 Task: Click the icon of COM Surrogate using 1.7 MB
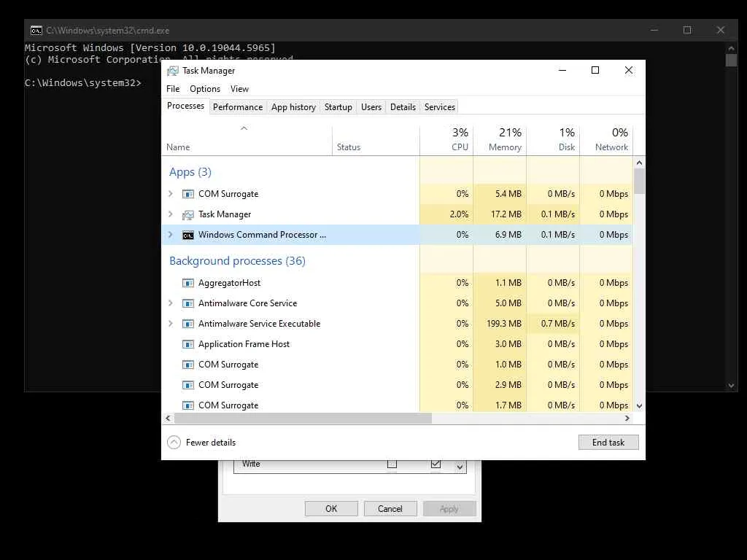[188, 405]
